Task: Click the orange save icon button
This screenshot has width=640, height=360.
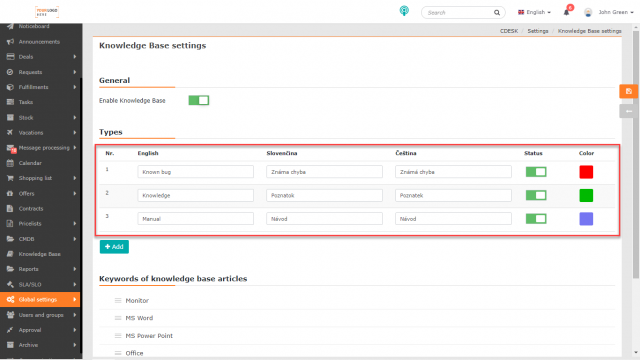Action: (x=629, y=91)
